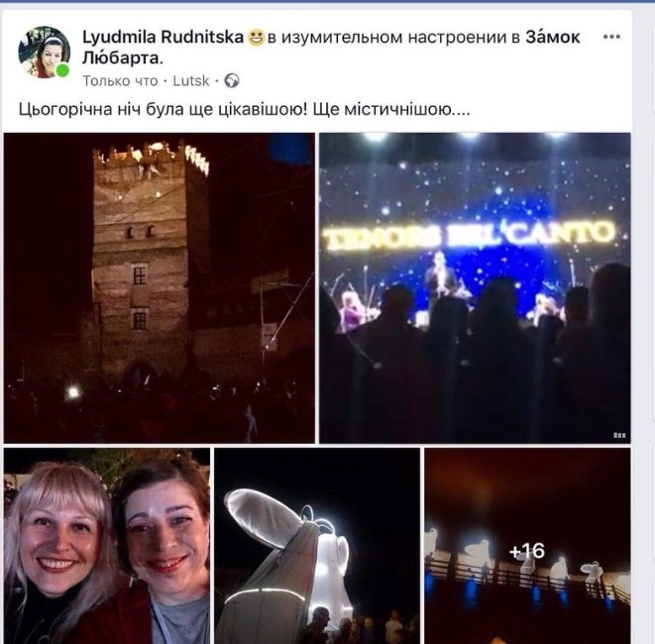Open the +16 more photos tile
Screen dimensions: 655x644
coord(527,546)
